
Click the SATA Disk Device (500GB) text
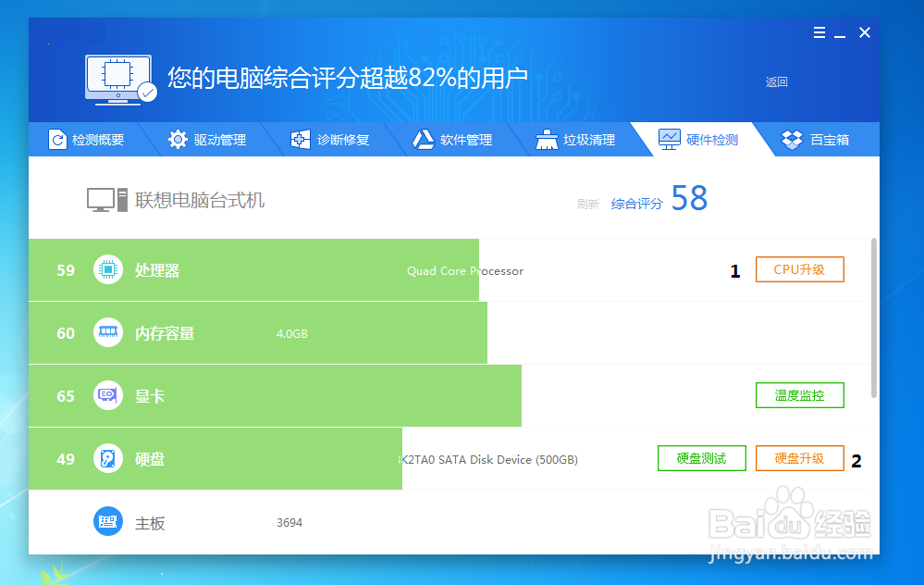point(488,459)
